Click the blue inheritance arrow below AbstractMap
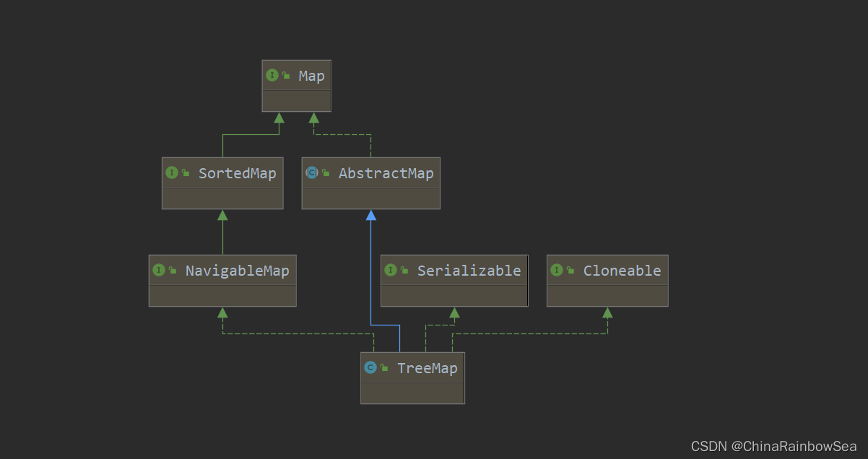The width and height of the screenshot is (868, 459). pos(371,215)
